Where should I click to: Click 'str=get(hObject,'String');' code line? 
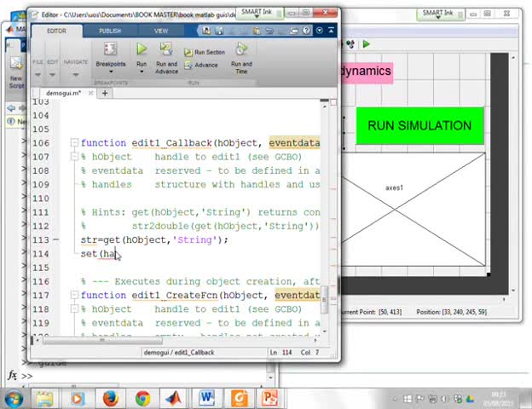click(154, 239)
